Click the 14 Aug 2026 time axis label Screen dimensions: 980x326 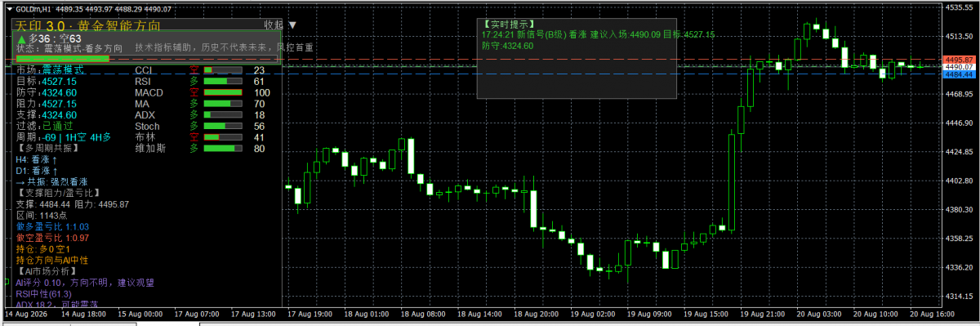click(26, 313)
